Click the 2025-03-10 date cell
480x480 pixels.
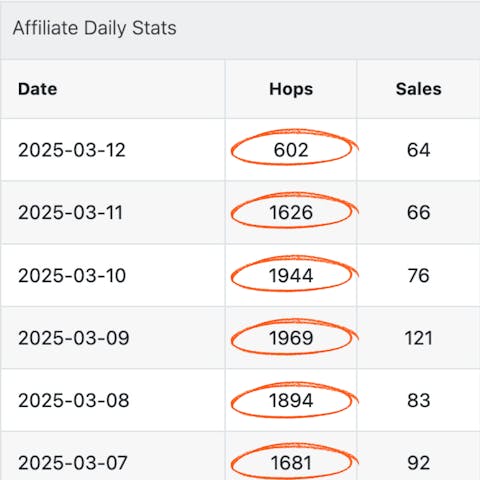coord(72,276)
